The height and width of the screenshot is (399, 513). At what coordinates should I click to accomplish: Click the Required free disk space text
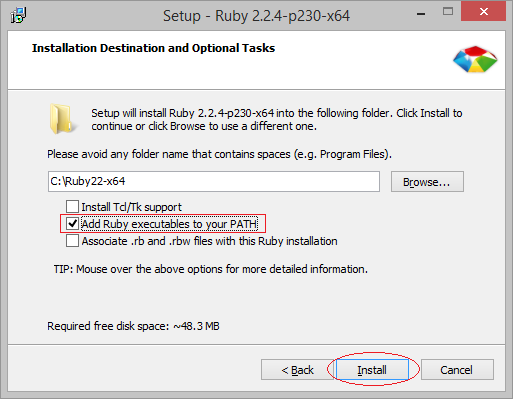click(x=133, y=326)
